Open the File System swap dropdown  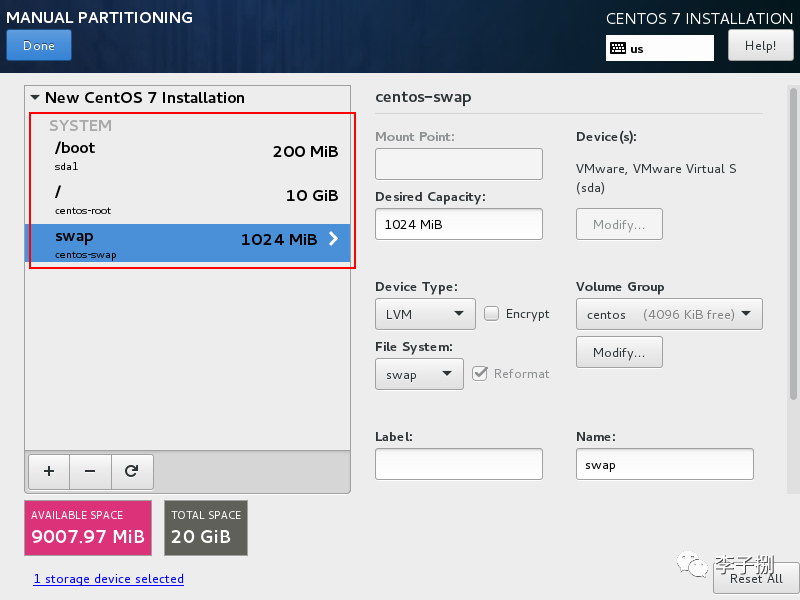click(x=419, y=374)
